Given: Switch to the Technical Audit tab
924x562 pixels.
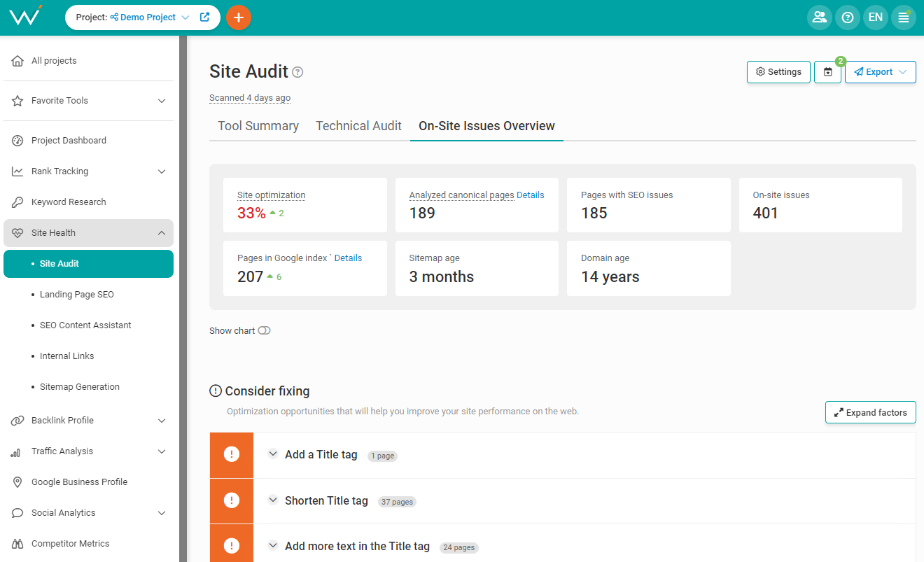Looking at the screenshot, I should pyautogui.click(x=358, y=126).
